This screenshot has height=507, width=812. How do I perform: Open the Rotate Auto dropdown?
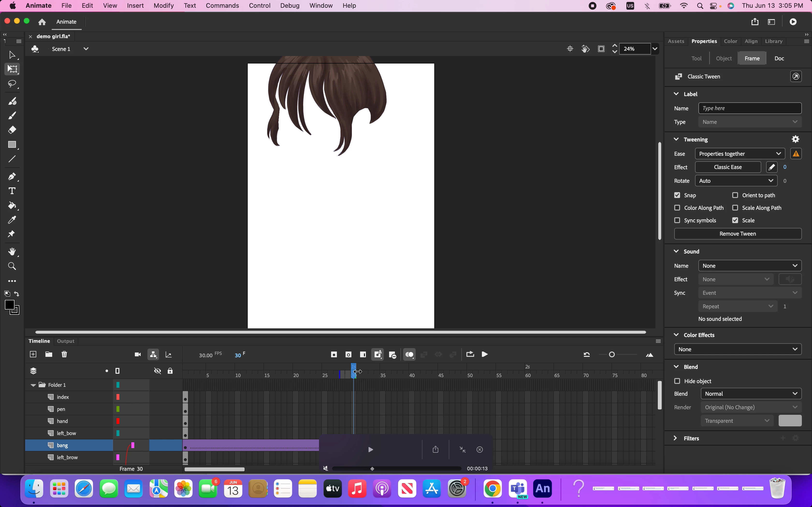736,181
